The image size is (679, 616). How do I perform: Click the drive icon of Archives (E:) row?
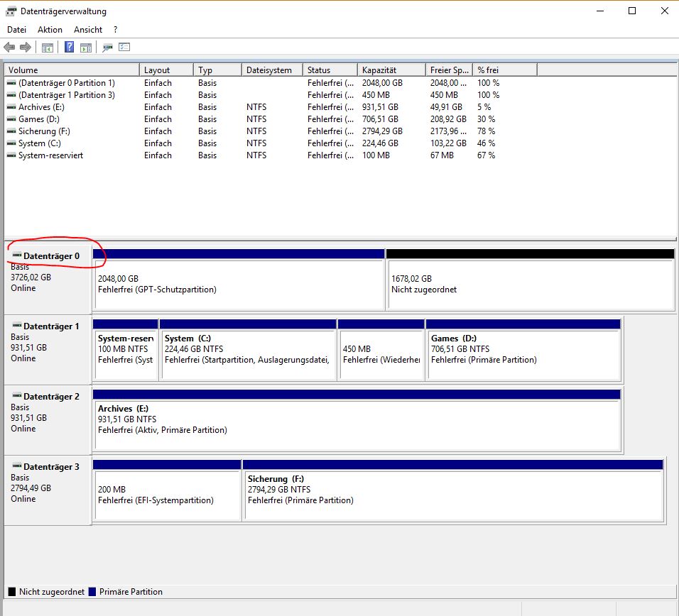pos(11,107)
